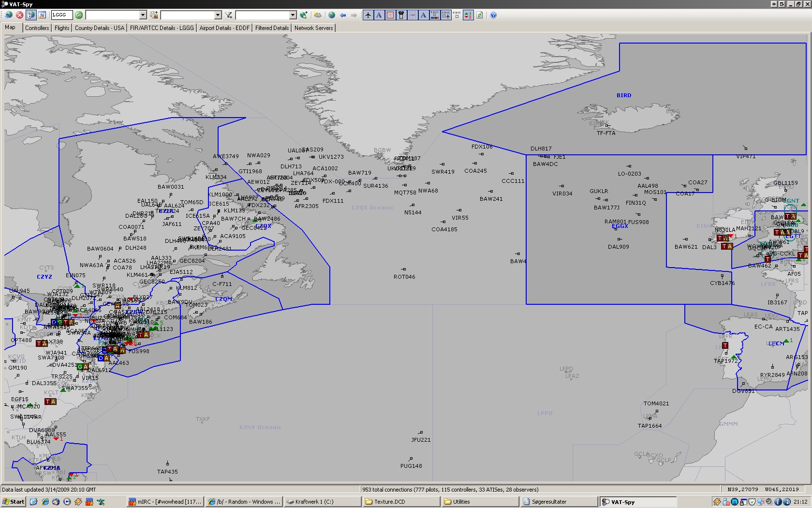Switch to the Controllers tab
Screen dimensions: 812x508
point(37,28)
